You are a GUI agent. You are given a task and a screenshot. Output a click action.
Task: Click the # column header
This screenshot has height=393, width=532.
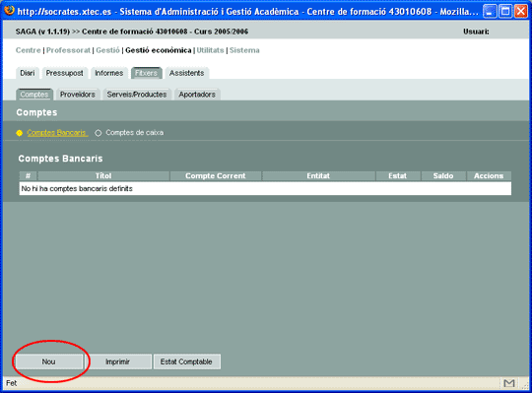pos(29,176)
